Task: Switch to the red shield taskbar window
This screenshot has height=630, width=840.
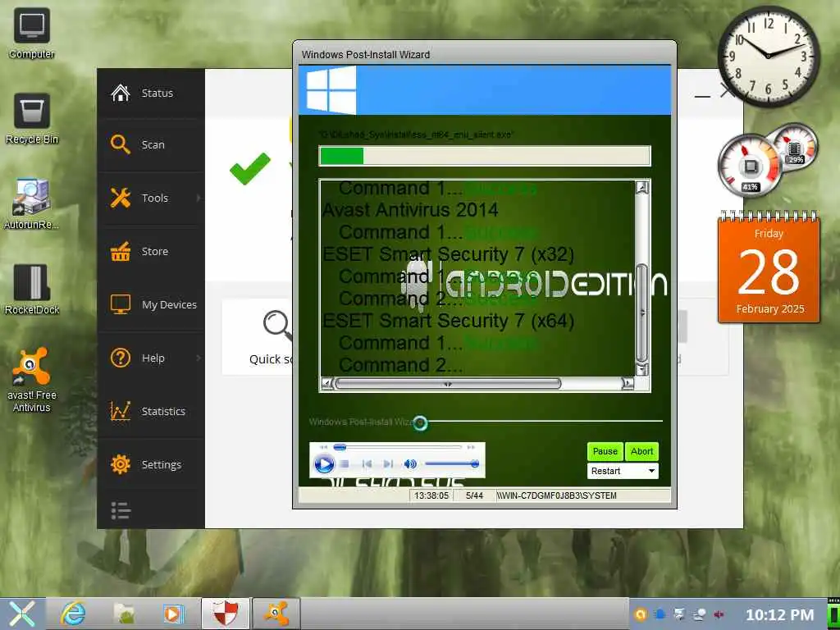Action: click(x=226, y=614)
